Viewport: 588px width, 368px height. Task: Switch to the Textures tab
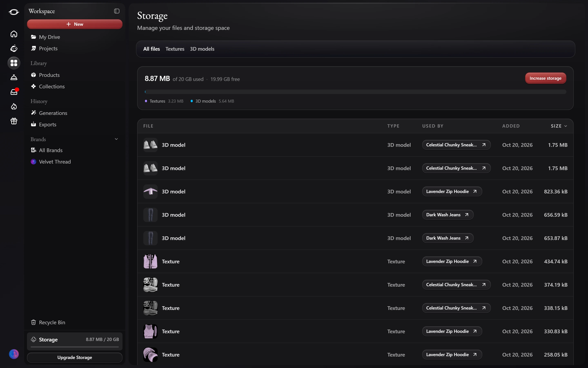pyautogui.click(x=175, y=49)
